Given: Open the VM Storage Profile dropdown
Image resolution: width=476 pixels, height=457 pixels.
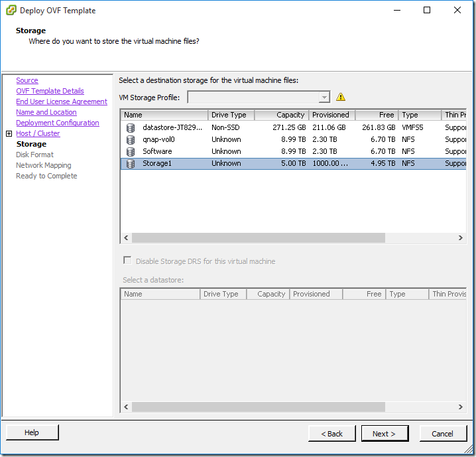Looking at the screenshot, I should [324, 98].
